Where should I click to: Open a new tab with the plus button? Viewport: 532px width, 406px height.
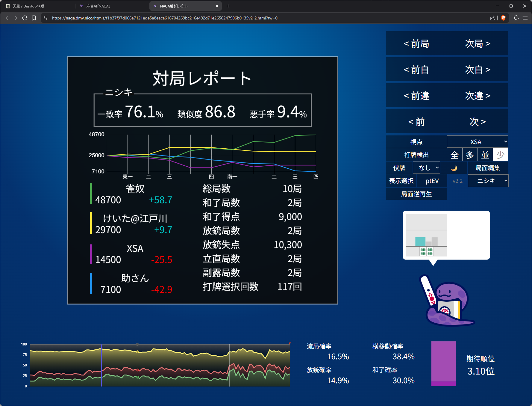pos(228,6)
